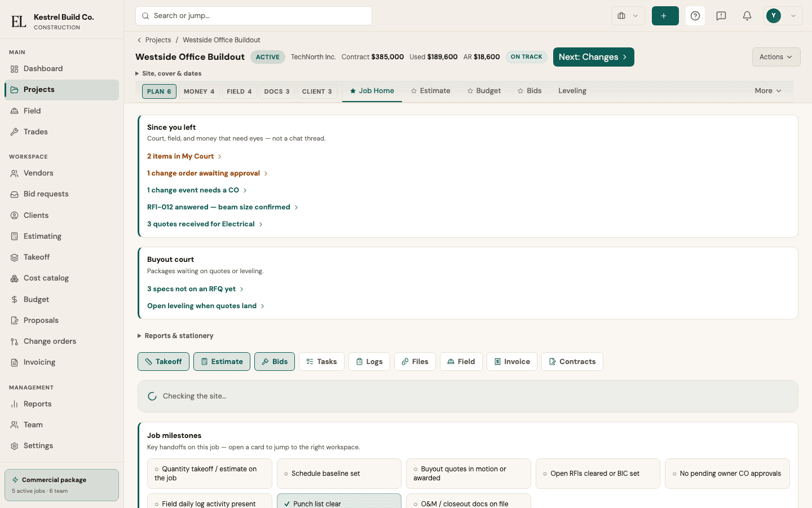Screen dimensions: 812x508
Task: Open 3 specs not on an RFQ yet
Action: point(196,289)
